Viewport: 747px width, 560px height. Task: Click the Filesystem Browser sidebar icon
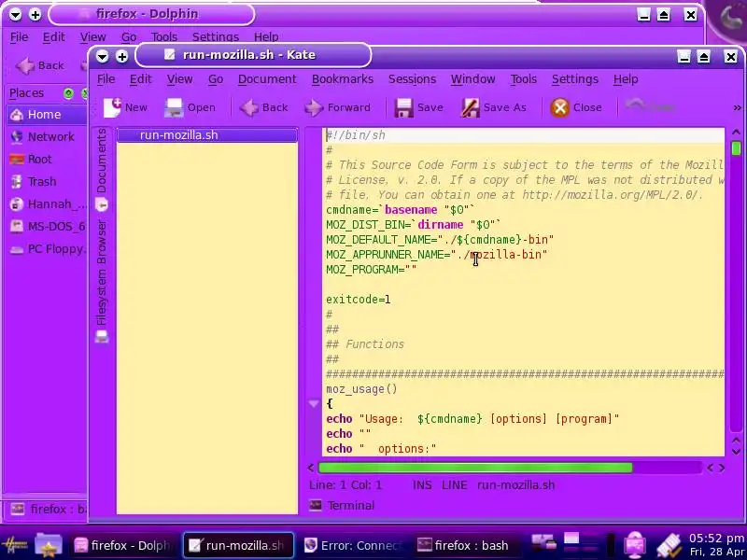(102, 337)
